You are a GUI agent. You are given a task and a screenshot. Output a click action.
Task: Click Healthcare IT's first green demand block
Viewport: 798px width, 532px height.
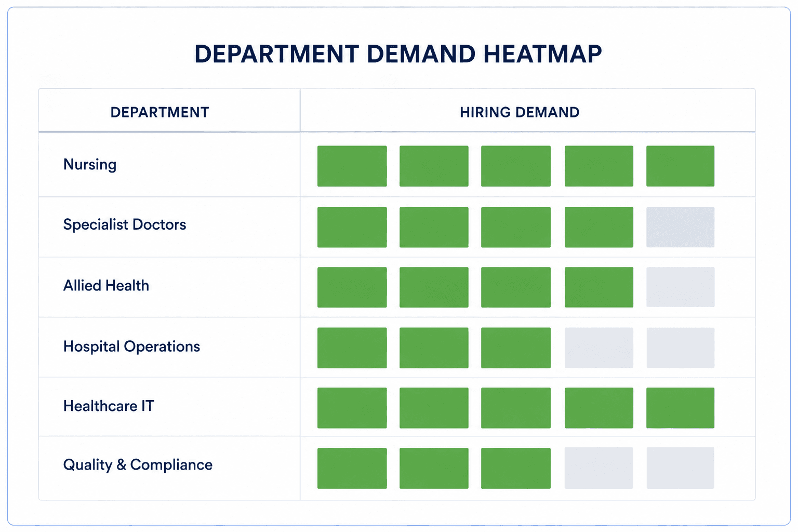[352, 408]
